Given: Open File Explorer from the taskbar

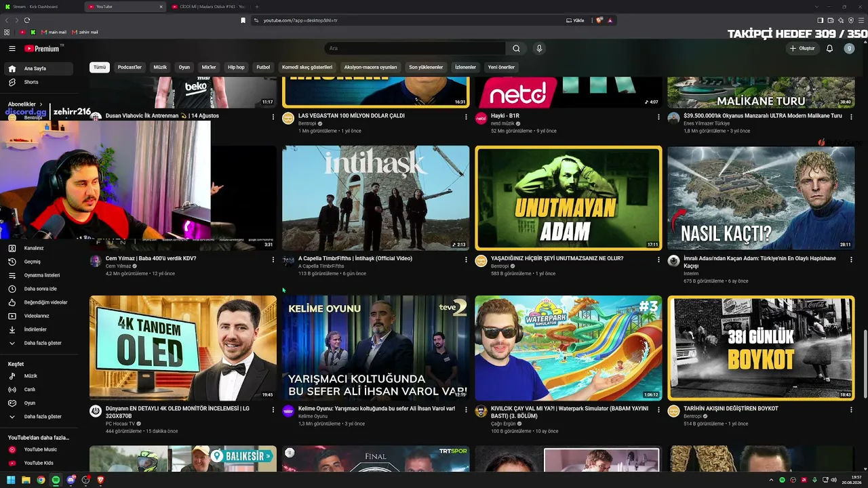Looking at the screenshot, I should coord(26,480).
